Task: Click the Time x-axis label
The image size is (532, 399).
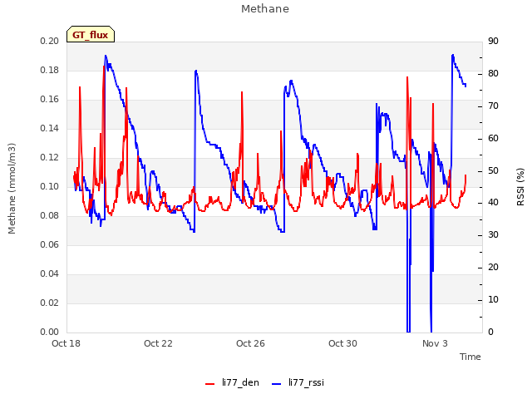Action: [470, 357]
